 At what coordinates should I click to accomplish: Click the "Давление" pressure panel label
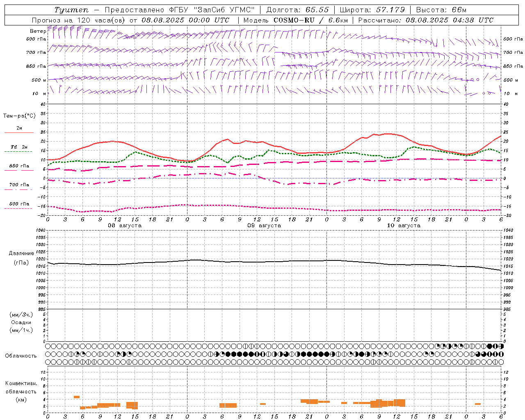point(21,253)
